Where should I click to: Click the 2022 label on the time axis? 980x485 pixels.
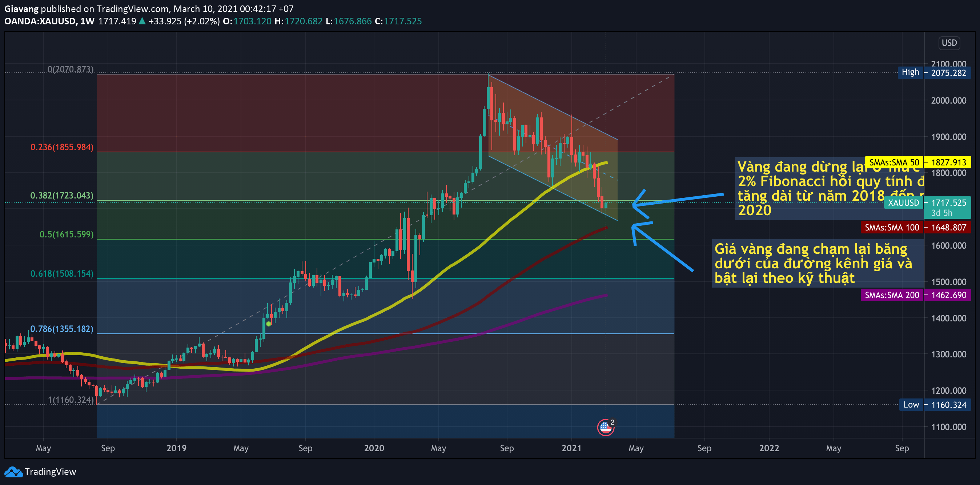[769, 448]
